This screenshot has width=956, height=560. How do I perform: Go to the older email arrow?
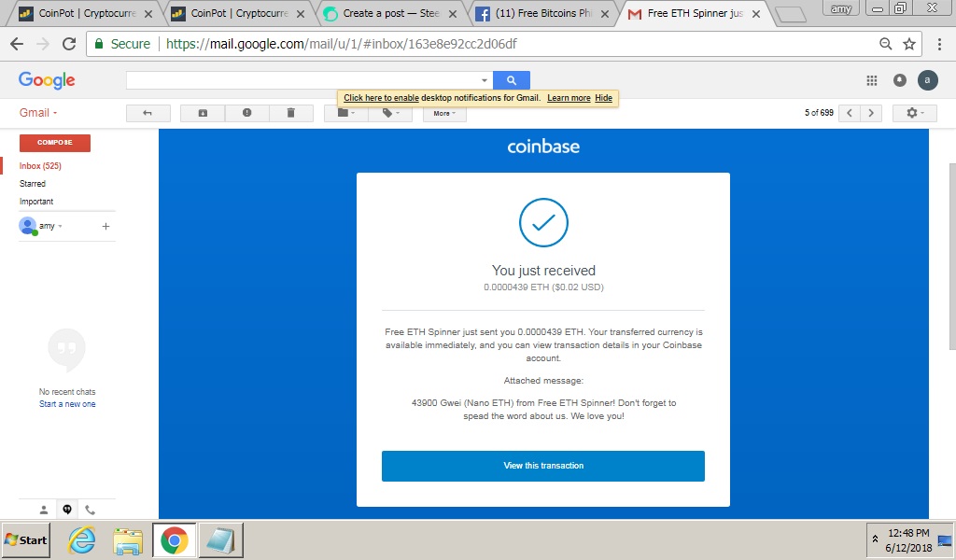[x=871, y=113]
